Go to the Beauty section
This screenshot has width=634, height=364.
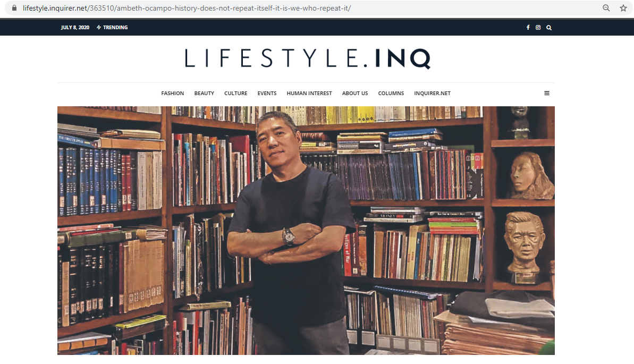pos(204,94)
